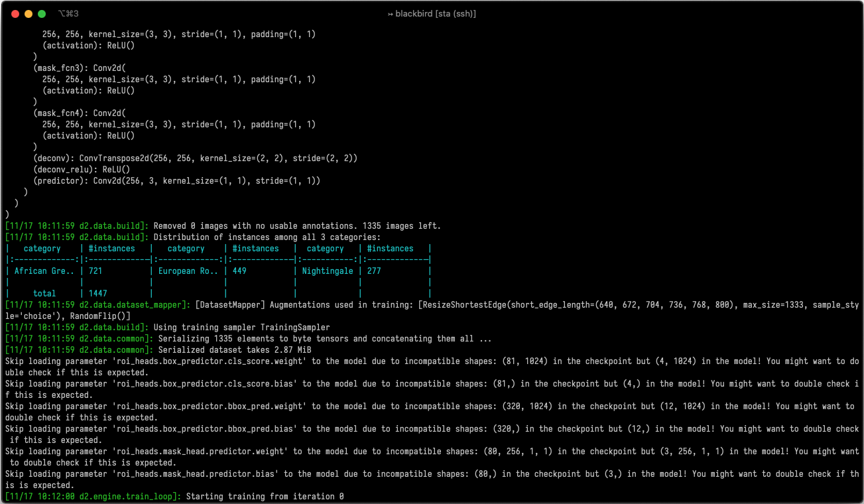Image resolution: width=864 pixels, height=504 pixels.
Task: Click the ⌥⌘3 window shortcut indicator
Action: pos(68,14)
